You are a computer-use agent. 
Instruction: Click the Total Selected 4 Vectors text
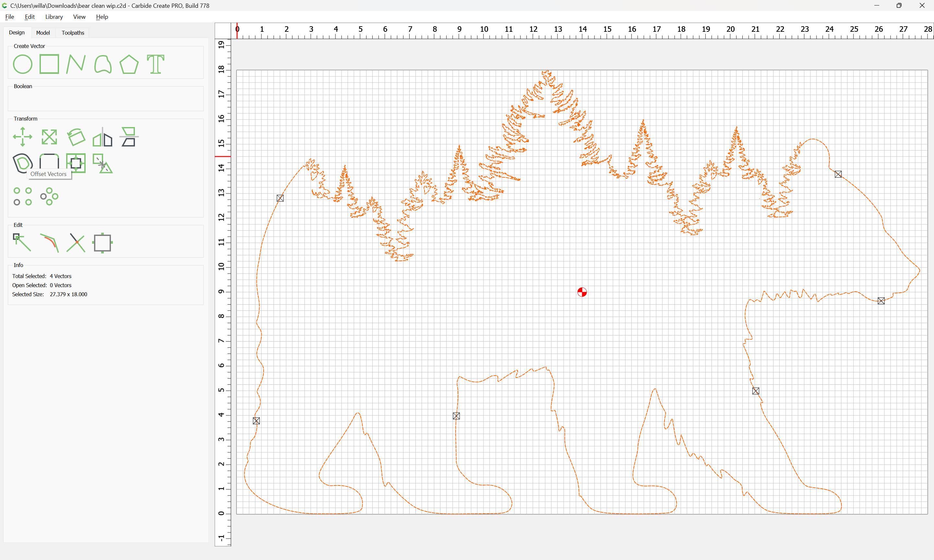[42, 276]
